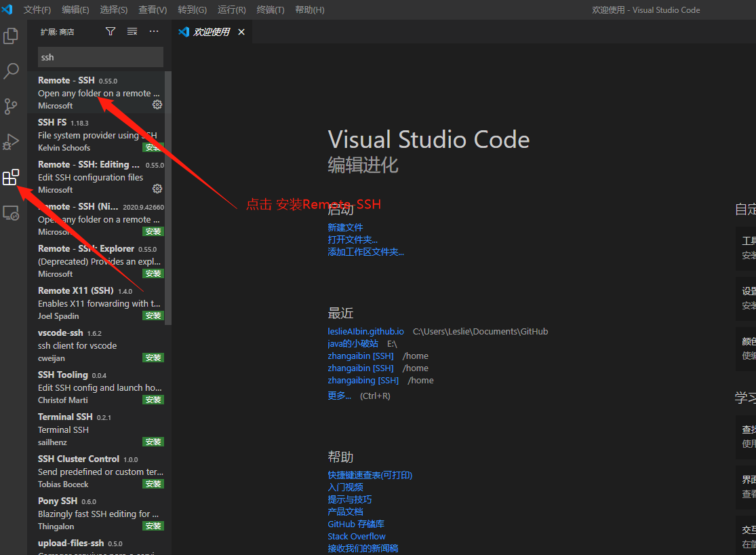The height and width of the screenshot is (555, 756).
Task: Open the 终端(T) menu
Action: [271, 9]
